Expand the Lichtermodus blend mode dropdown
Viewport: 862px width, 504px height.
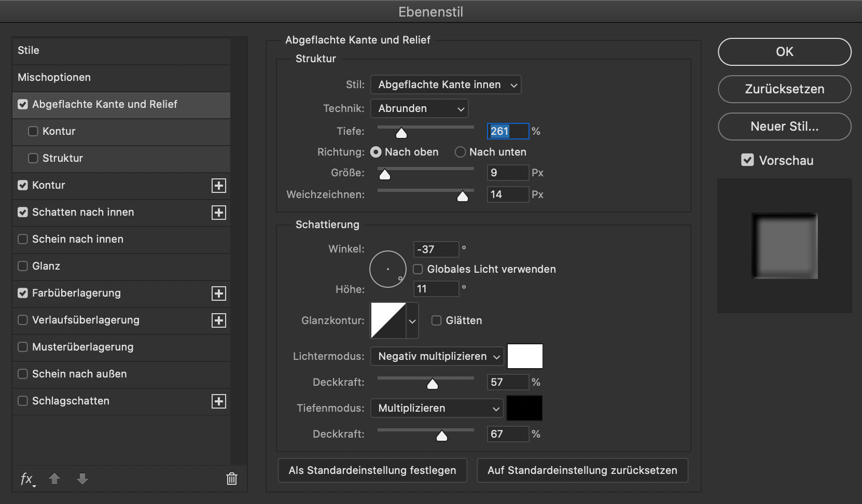tap(437, 356)
